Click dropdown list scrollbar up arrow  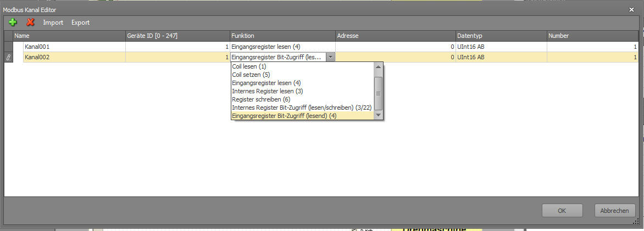[378, 66]
